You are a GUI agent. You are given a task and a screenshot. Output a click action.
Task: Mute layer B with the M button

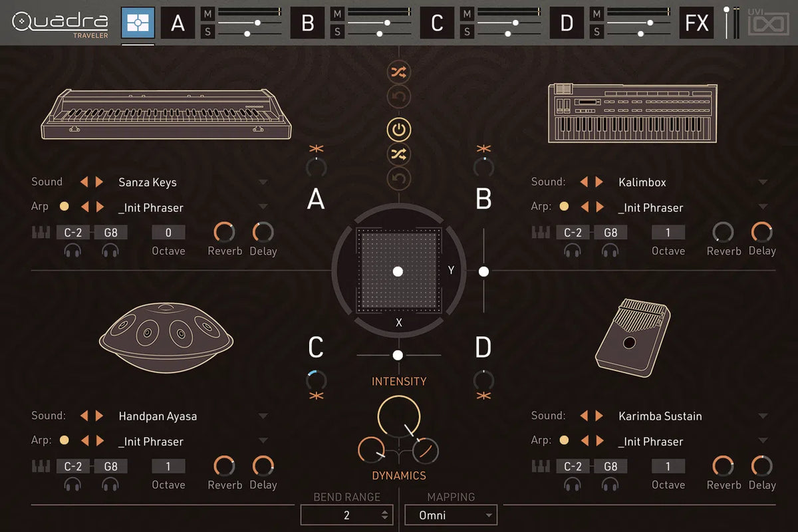tap(337, 13)
